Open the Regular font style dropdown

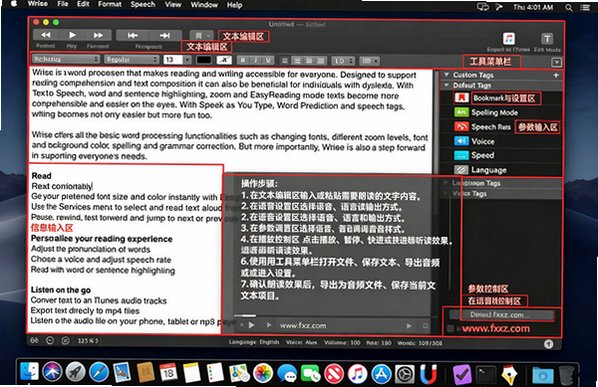coord(132,59)
